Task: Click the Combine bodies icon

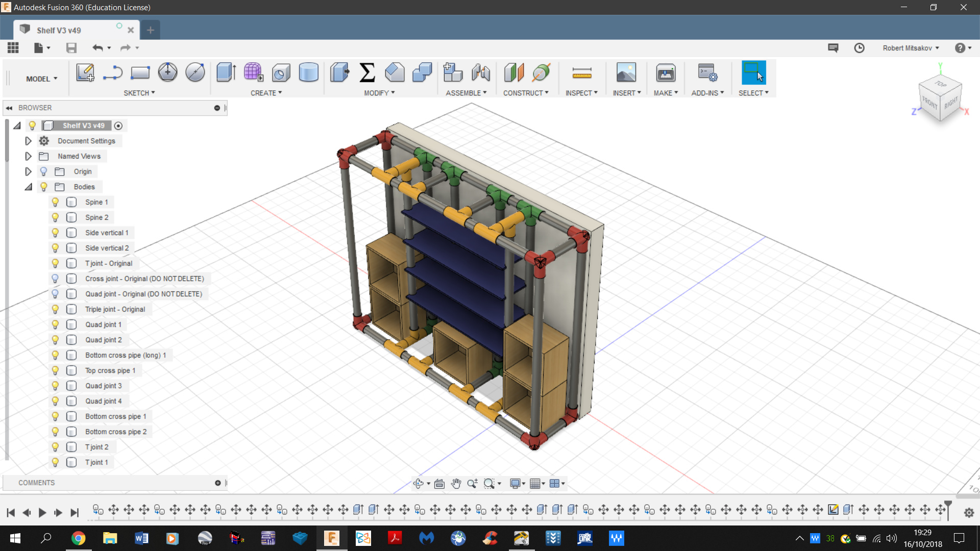Action: tap(422, 72)
